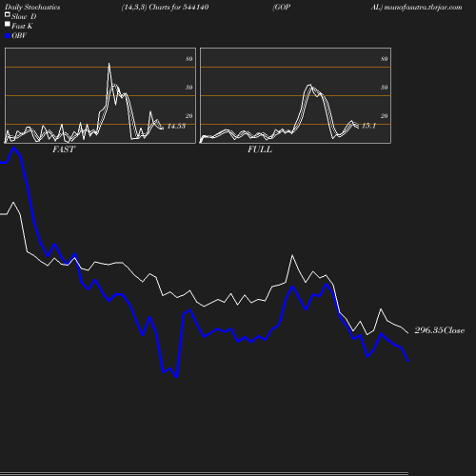Click the 'Daily Stochastics' title text

pos(32,8)
